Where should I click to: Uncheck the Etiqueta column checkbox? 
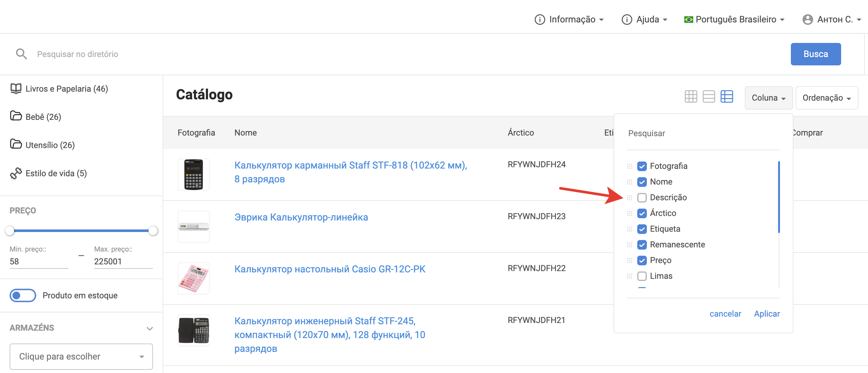[x=642, y=229]
